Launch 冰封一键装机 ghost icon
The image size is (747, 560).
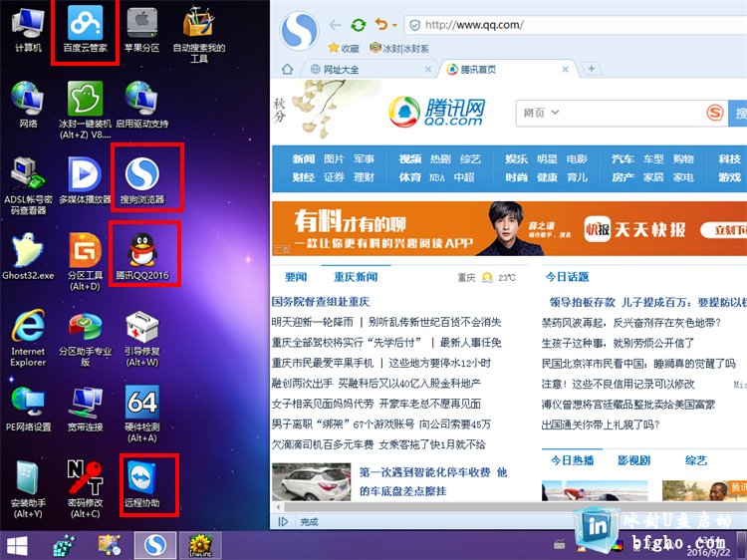click(x=86, y=110)
